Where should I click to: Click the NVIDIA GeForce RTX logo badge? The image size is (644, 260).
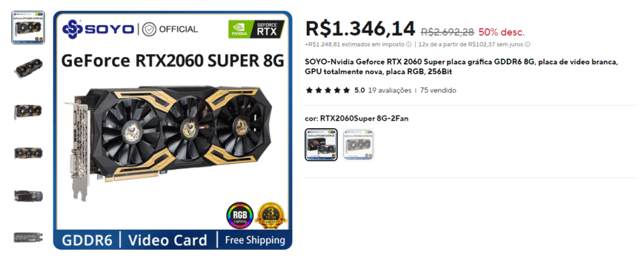pos(257,29)
